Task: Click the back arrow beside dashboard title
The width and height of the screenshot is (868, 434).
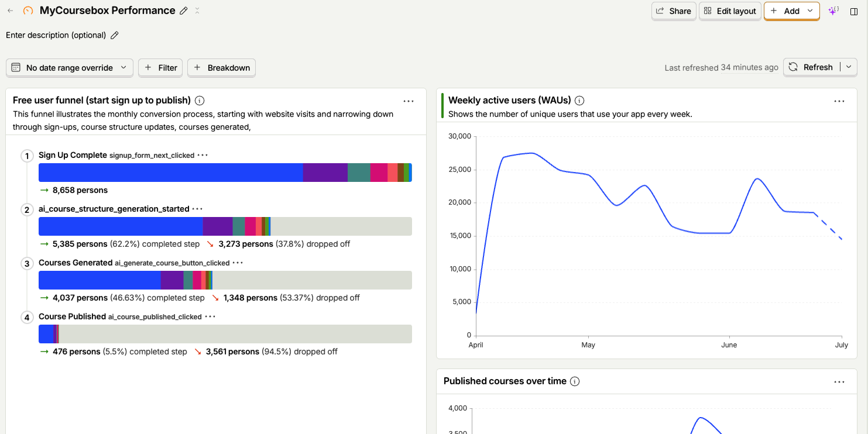Action: click(x=11, y=11)
